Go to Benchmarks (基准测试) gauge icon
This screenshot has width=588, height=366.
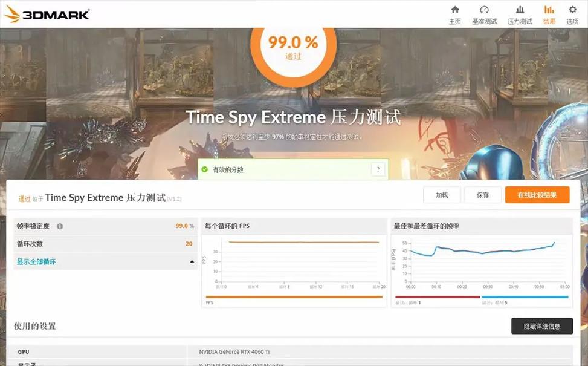pyautogui.click(x=484, y=10)
